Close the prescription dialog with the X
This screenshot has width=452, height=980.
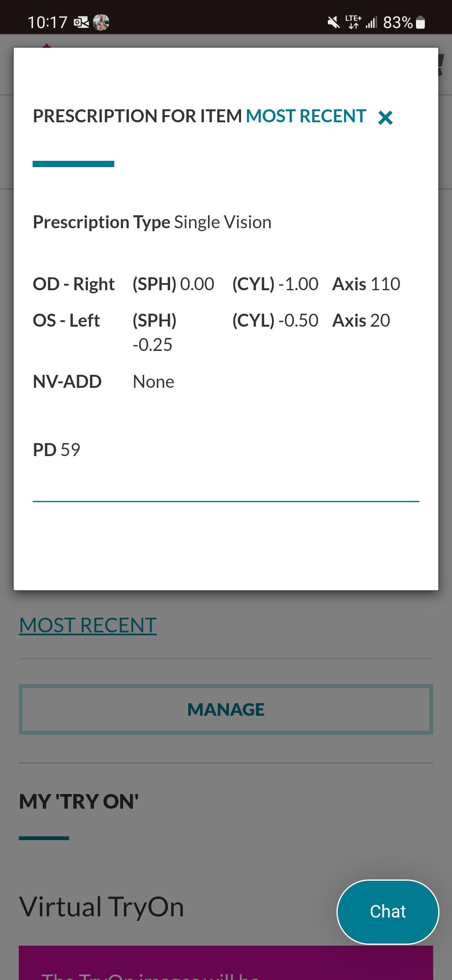pyautogui.click(x=385, y=118)
